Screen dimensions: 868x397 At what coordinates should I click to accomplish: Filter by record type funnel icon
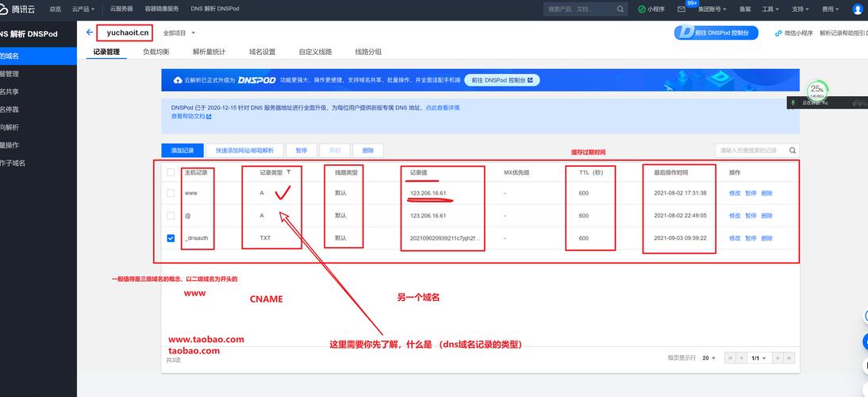pos(289,172)
